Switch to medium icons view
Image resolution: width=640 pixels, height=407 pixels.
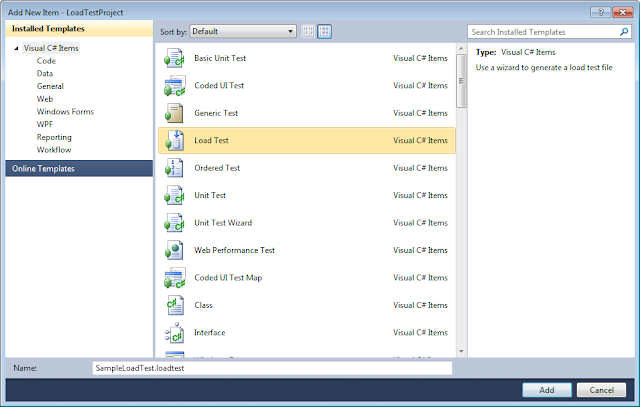pyautogui.click(x=324, y=31)
